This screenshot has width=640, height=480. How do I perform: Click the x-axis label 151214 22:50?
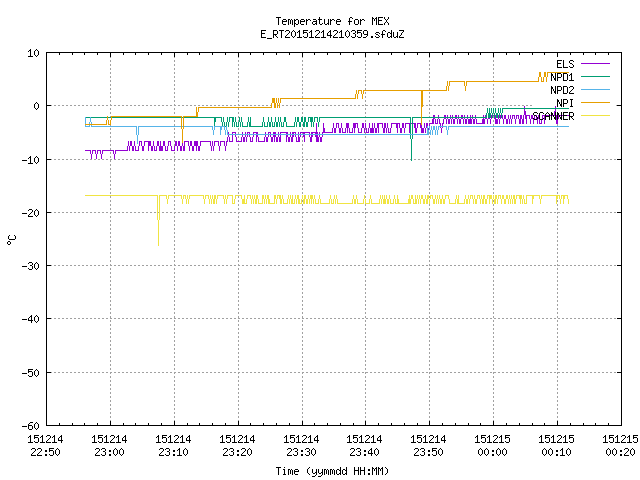[x=45, y=446]
